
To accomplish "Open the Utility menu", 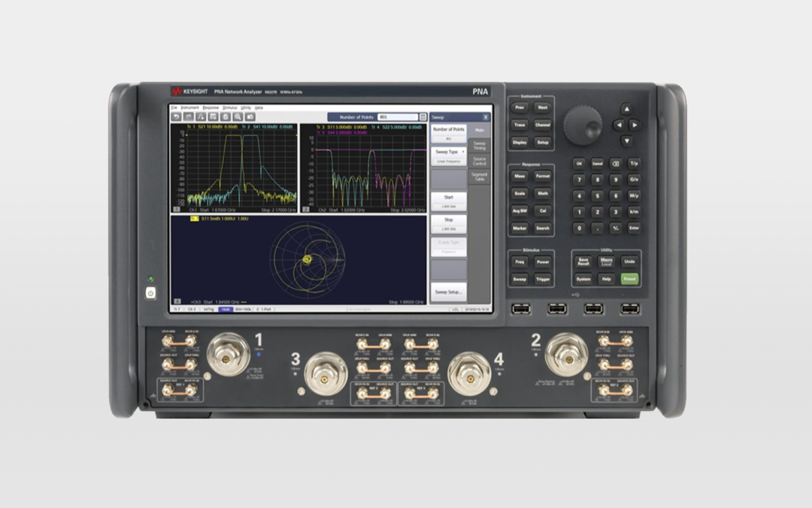I will coord(245,107).
